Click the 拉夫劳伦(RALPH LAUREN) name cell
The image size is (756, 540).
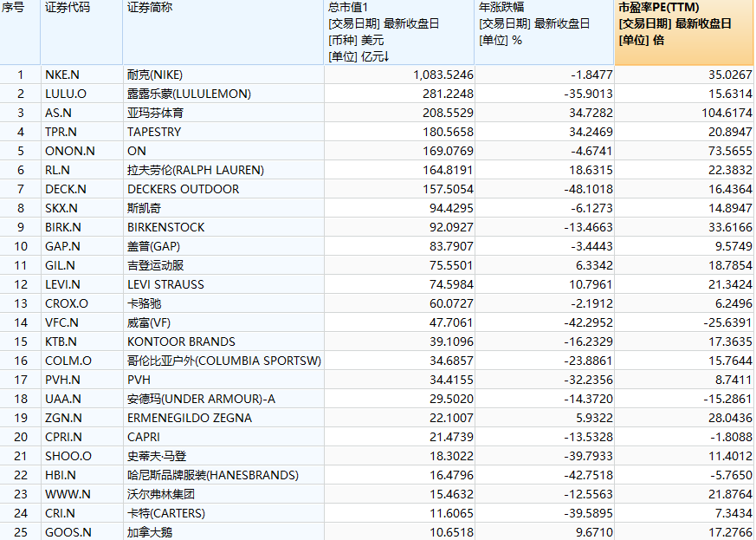point(223,170)
